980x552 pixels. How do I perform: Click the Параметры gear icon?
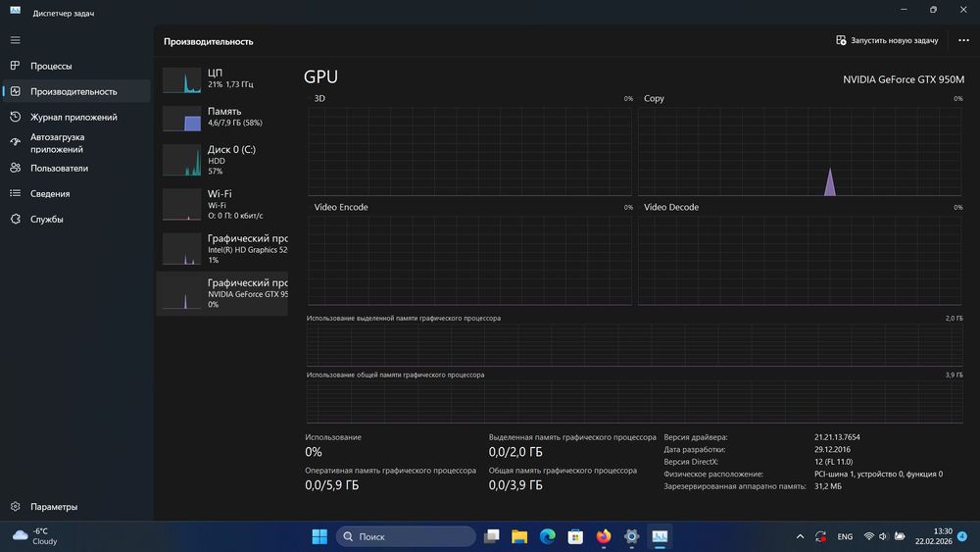pyautogui.click(x=15, y=506)
